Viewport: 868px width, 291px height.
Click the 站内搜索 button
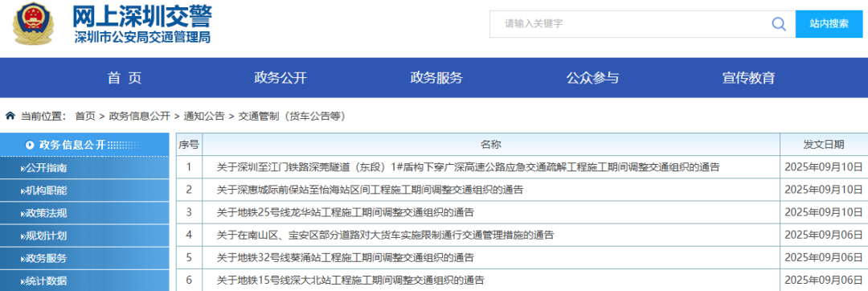pos(829,24)
